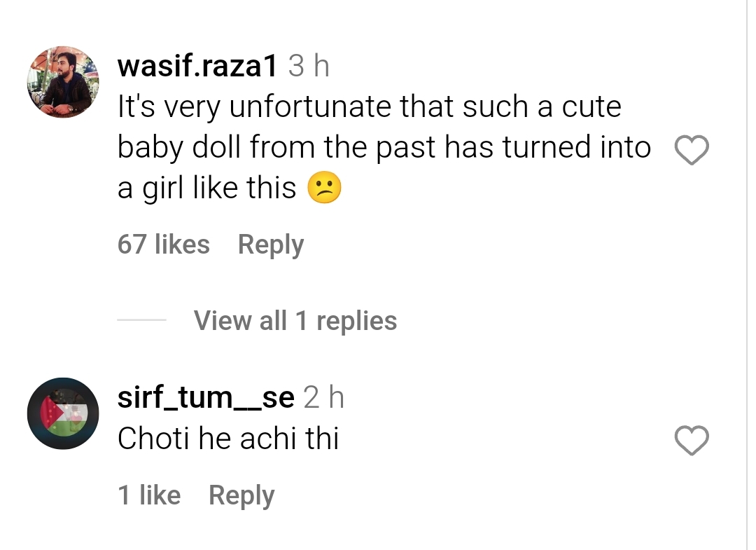Collapse the replies under wasif.raza1's comment

294,320
